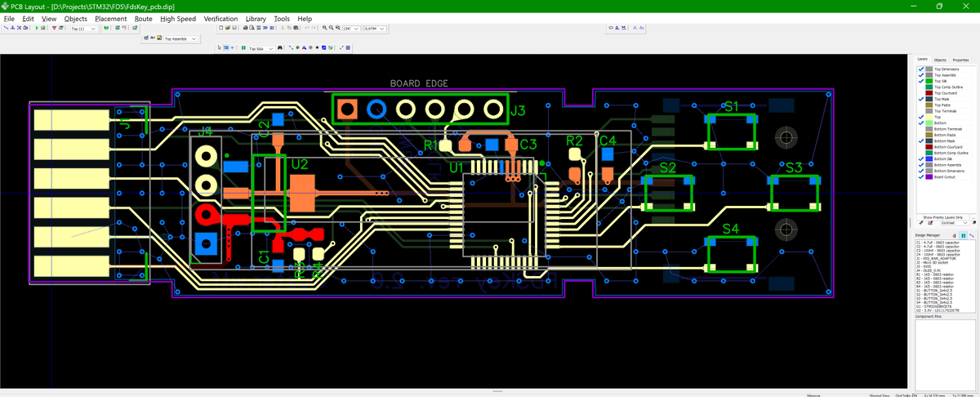Toggle Top Silk layer visibility
Viewport: 980px width, 397px height.
coord(921,81)
